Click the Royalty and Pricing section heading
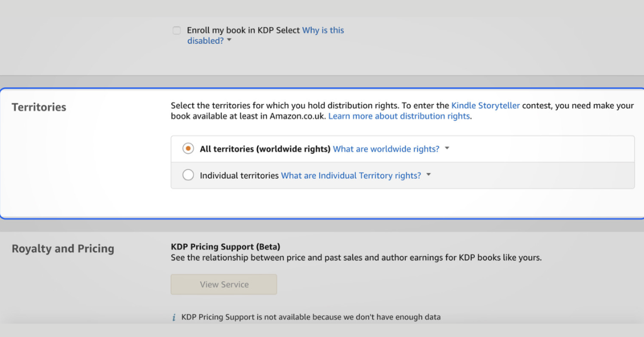Screen dimensions: 644x337 (x=63, y=248)
